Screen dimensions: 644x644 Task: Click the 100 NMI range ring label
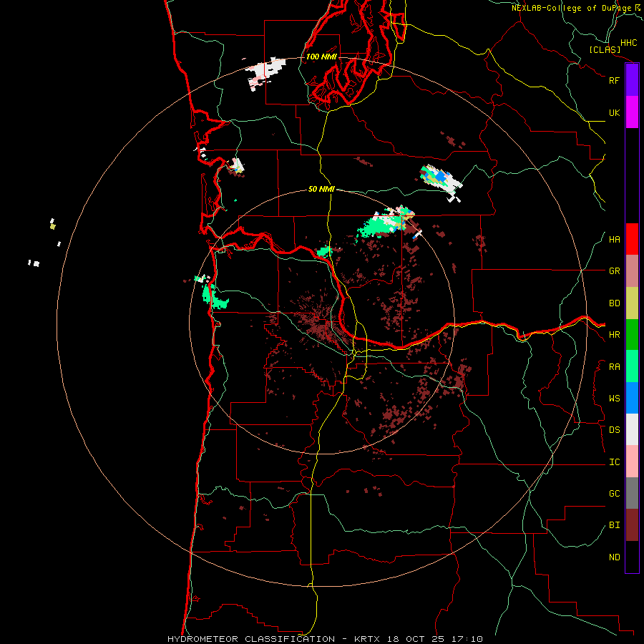(321, 57)
